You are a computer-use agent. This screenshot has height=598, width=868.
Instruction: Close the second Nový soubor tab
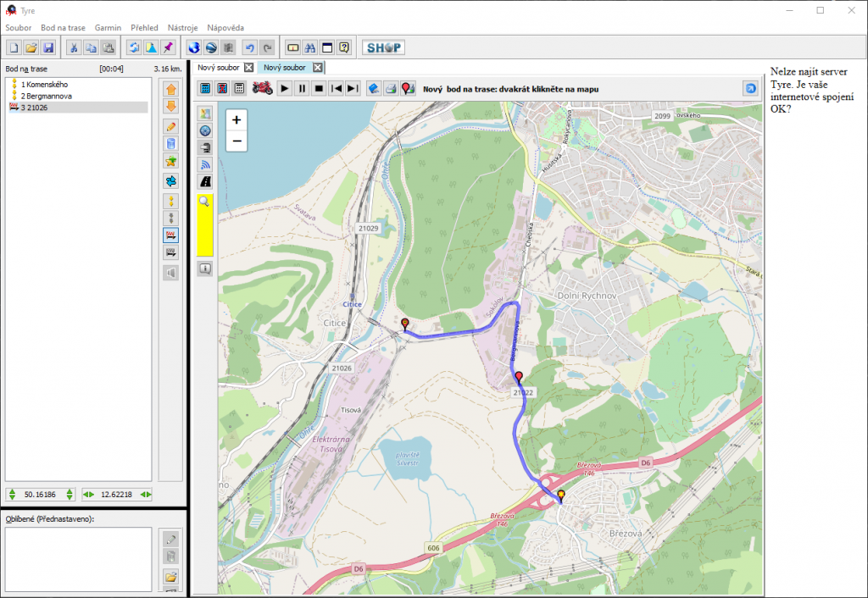(x=317, y=68)
